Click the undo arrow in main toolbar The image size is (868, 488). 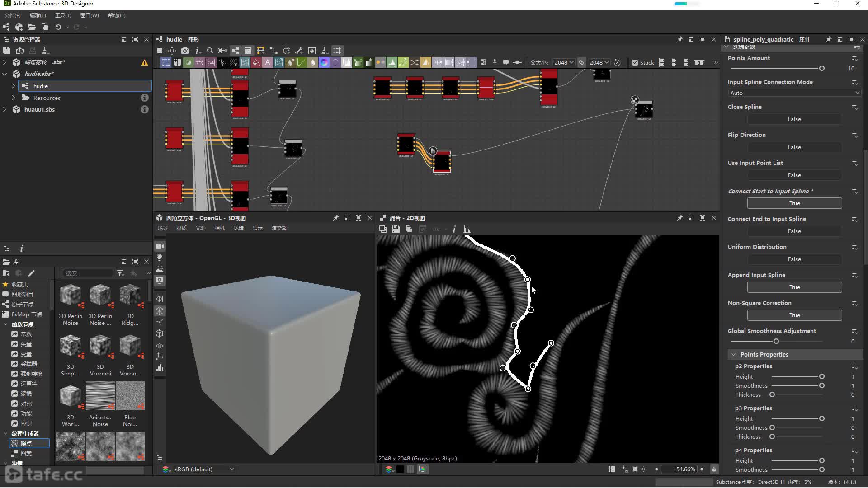pyautogui.click(x=58, y=27)
